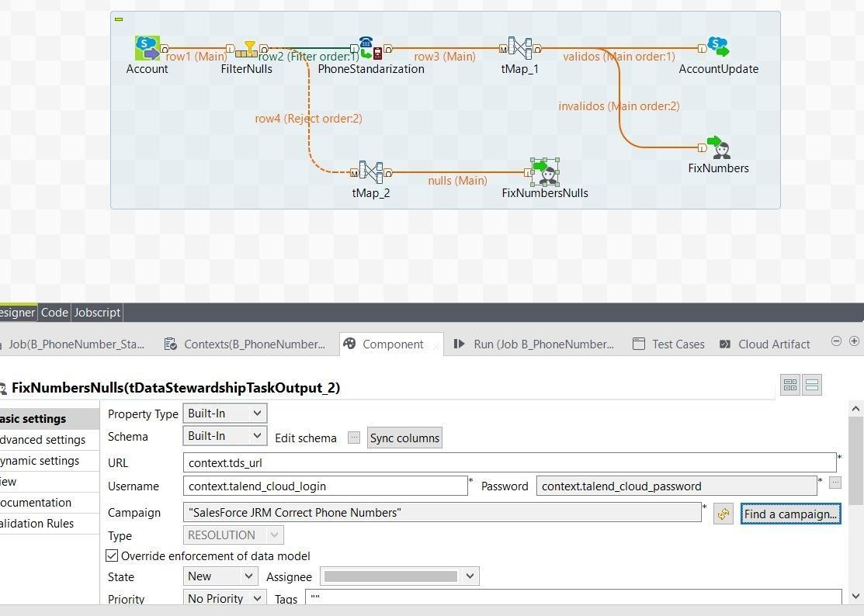
Task: Select the FilterNulls component on the canvas
Action: click(246, 49)
